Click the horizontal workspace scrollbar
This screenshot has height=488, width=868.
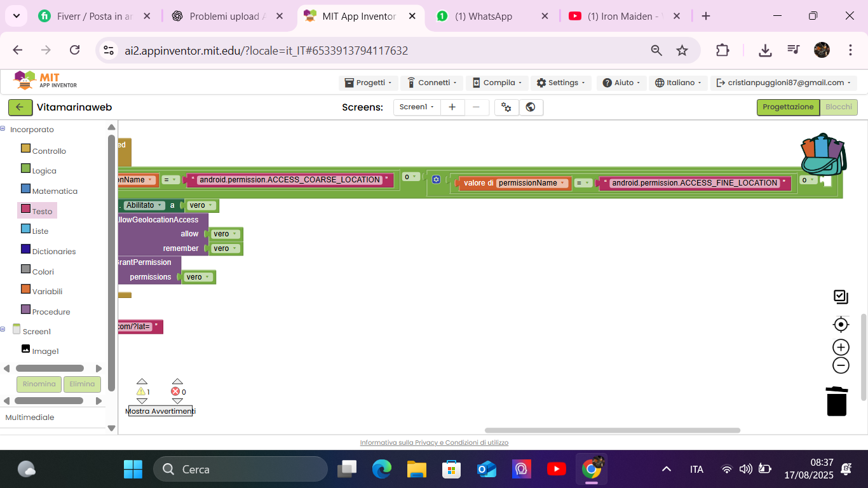click(x=612, y=430)
